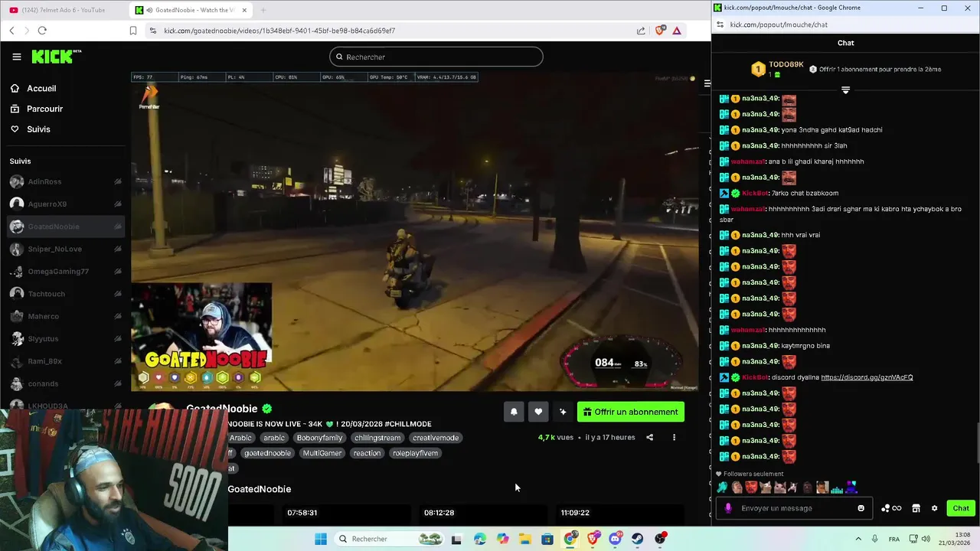Go back with the browser arrow

(x=11, y=31)
